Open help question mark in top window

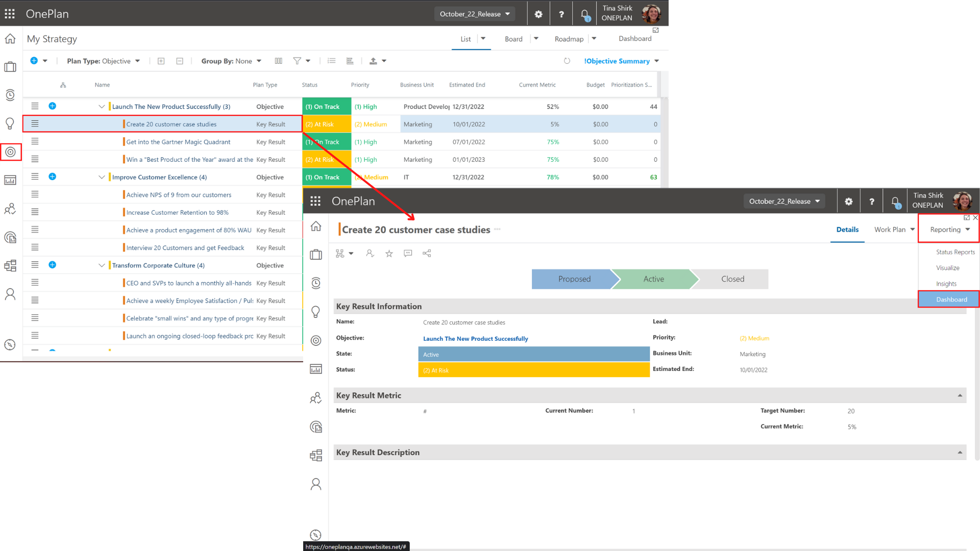[x=561, y=14]
